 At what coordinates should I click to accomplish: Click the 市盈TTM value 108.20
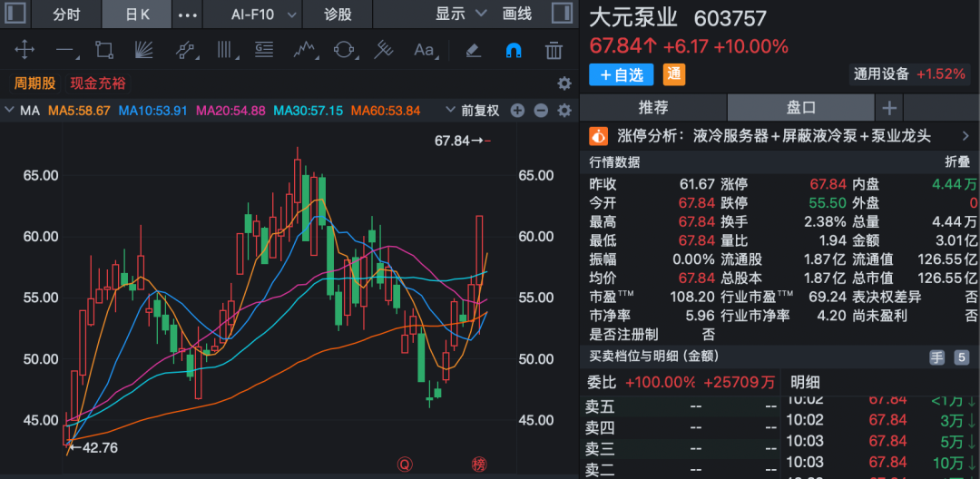coord(691,297)
